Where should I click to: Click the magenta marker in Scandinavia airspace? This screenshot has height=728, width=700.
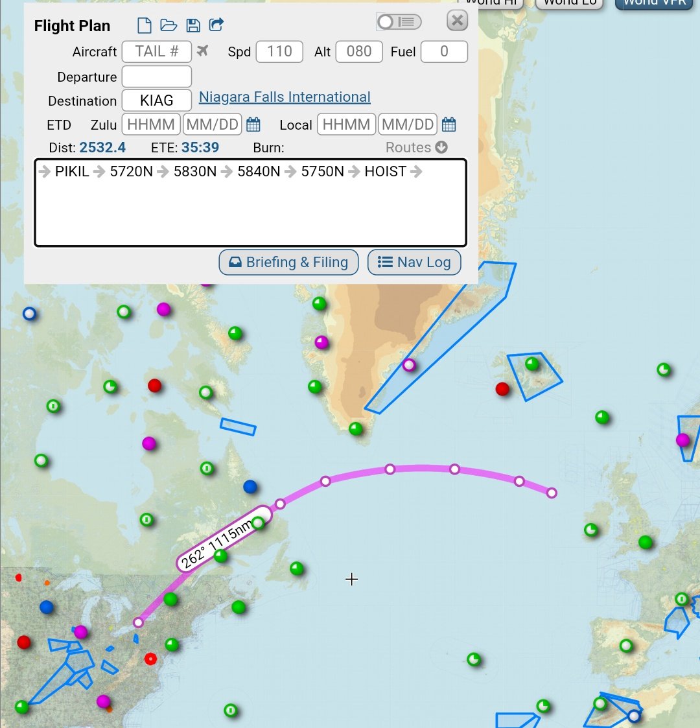[683, 440]
